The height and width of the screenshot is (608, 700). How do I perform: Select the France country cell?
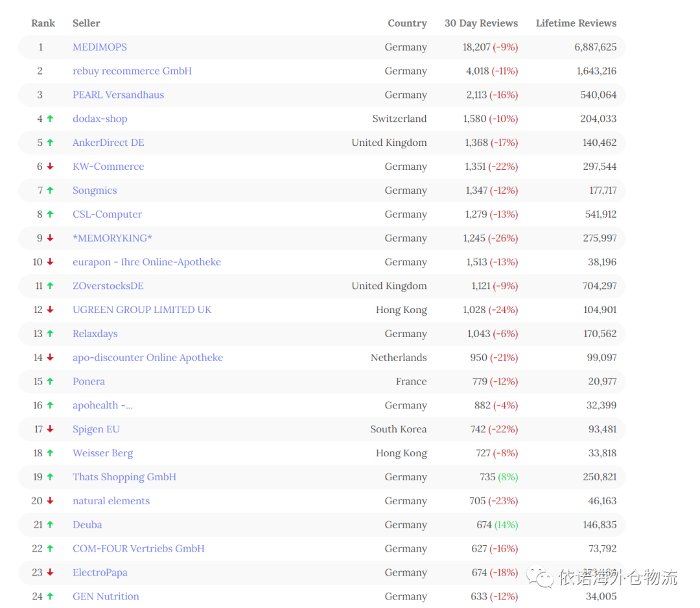(411, 381)
